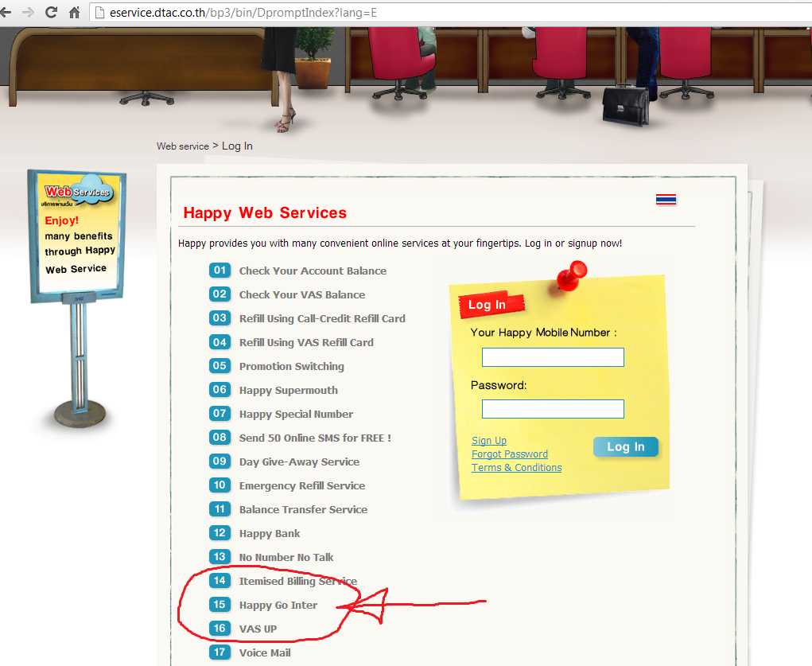Click the Web service breadcrumb
This screenshot has width=812, height=666.
pyautogui.click(x=183, y=146)
